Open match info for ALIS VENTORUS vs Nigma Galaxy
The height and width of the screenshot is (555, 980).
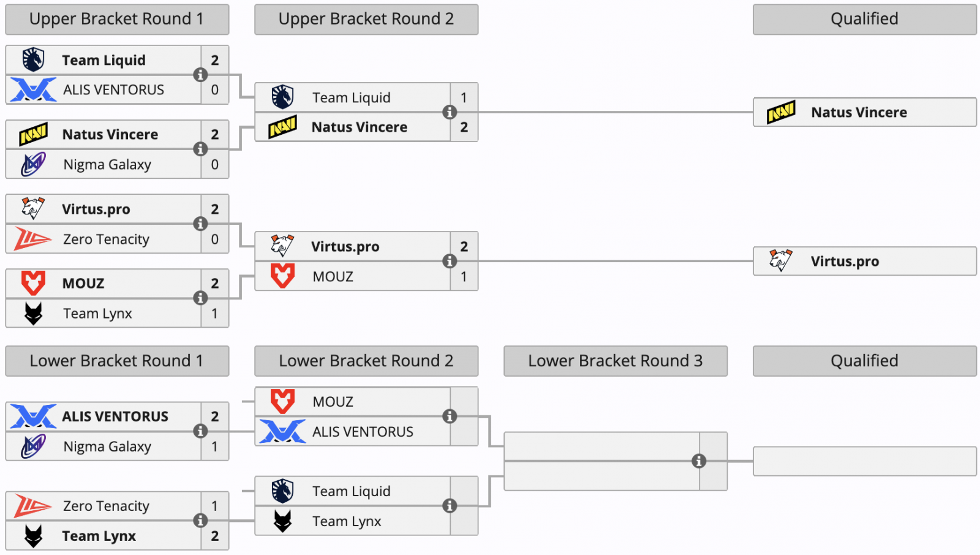200,431
